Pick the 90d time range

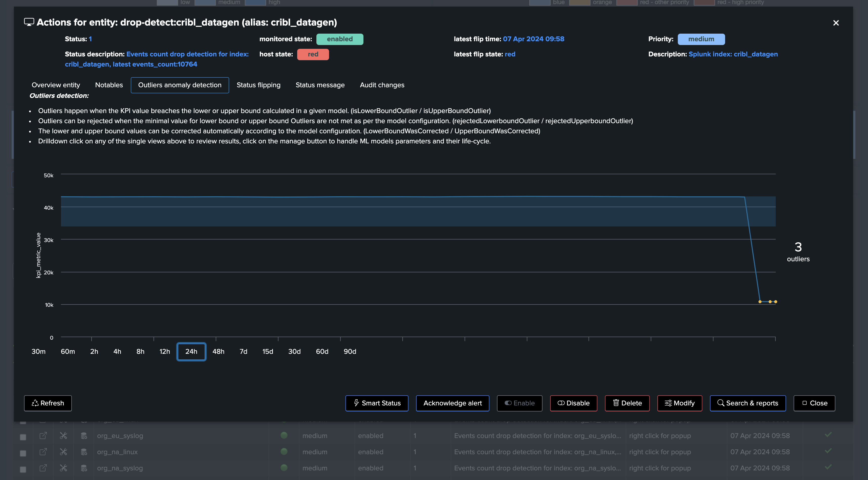tap(350, 351)
